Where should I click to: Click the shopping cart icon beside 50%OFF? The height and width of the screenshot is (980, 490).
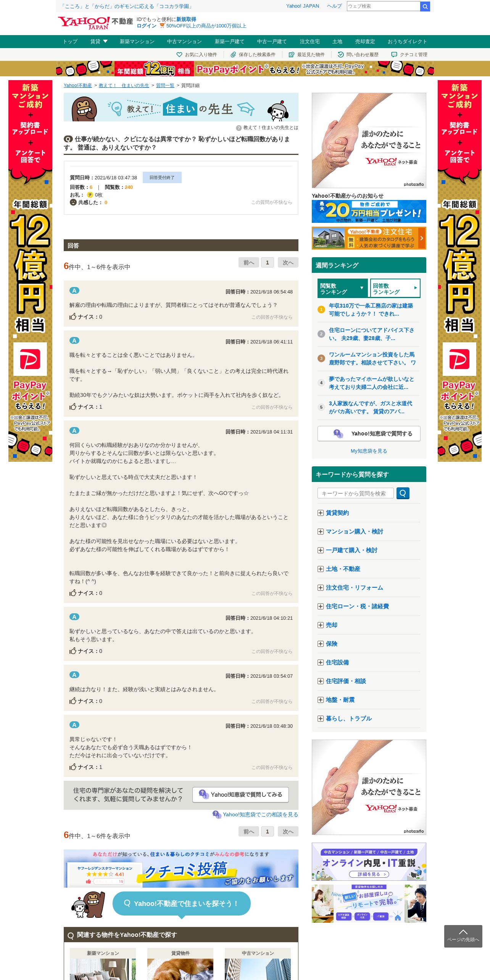tap(162, 26)
